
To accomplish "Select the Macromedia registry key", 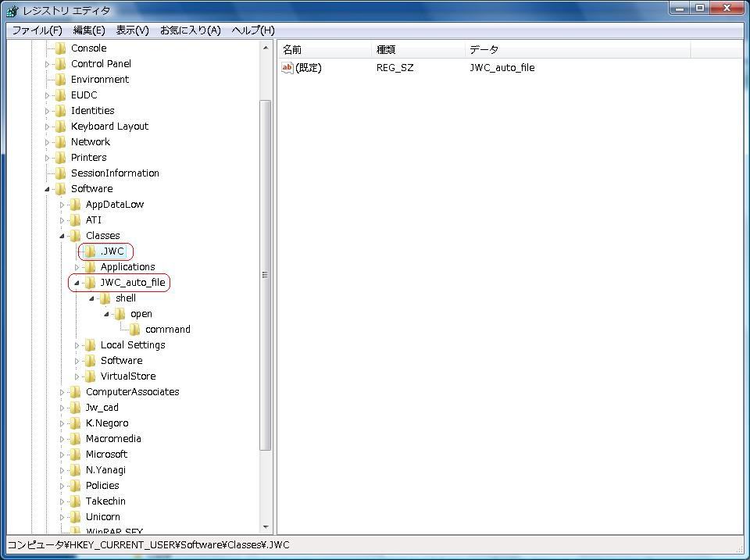I will [x=113, y=439].
